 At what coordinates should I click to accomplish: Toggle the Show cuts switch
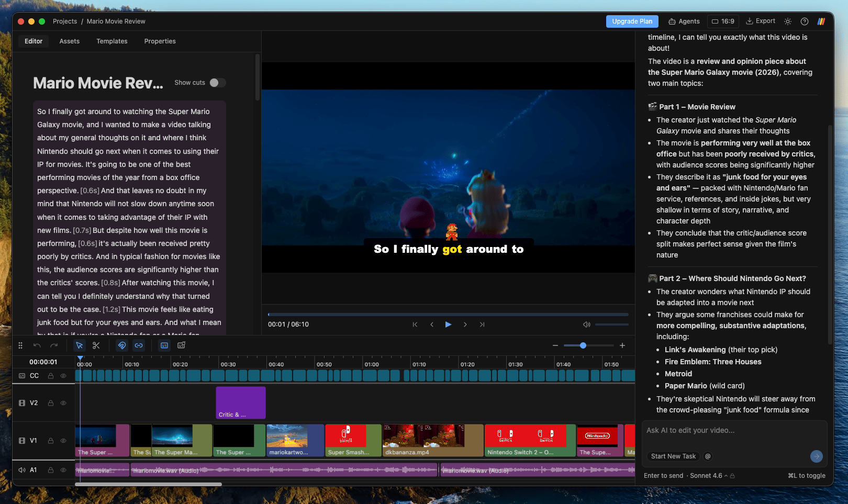[217, 83]
